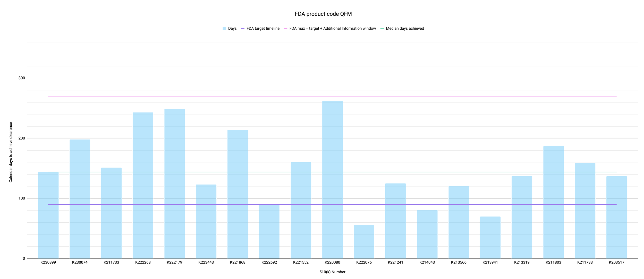Select the bar above K230899

48,215
